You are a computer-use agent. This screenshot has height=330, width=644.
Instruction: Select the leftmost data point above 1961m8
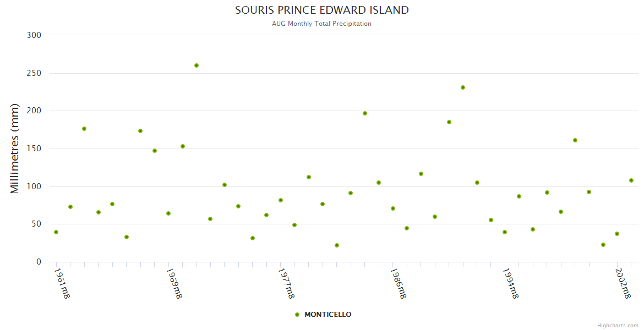pos(56,232)
